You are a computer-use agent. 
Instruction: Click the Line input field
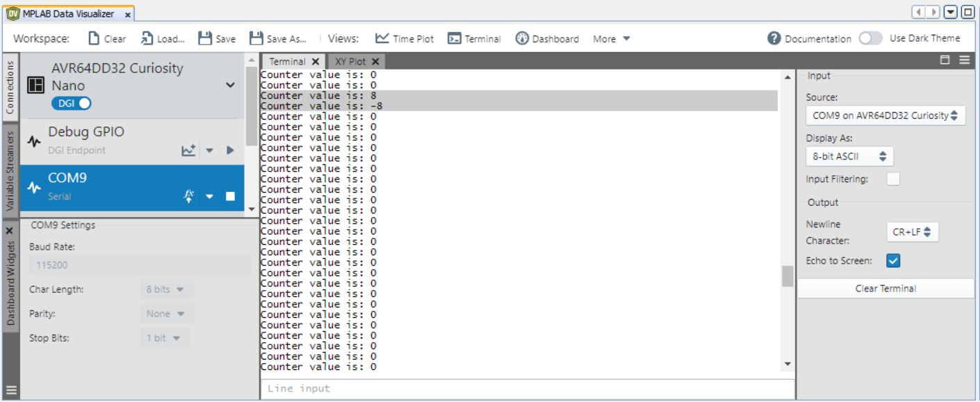[x=527, y=389]
